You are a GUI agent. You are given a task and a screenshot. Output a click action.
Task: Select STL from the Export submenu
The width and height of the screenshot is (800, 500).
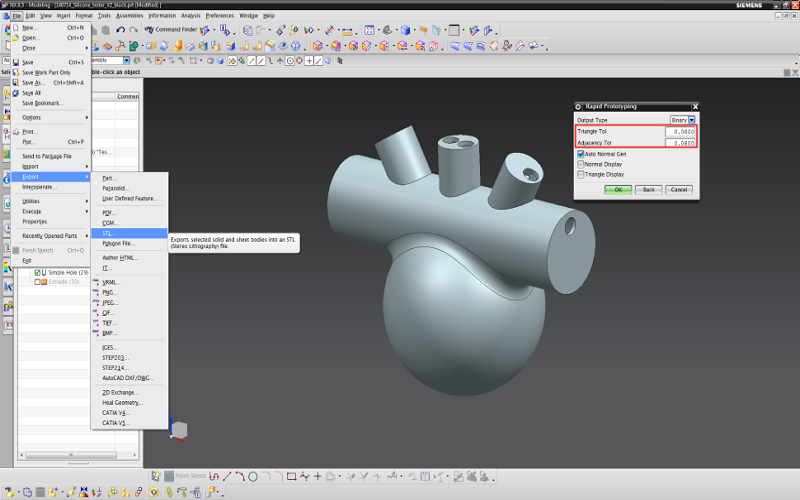click(108, 233)
